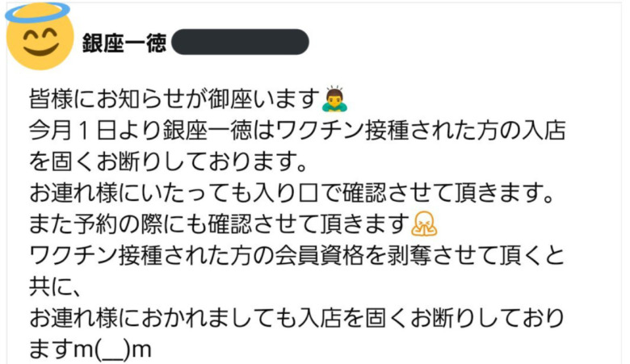Click the short line 共に、
Screen dimensions: 630x364
click(55, 287)
